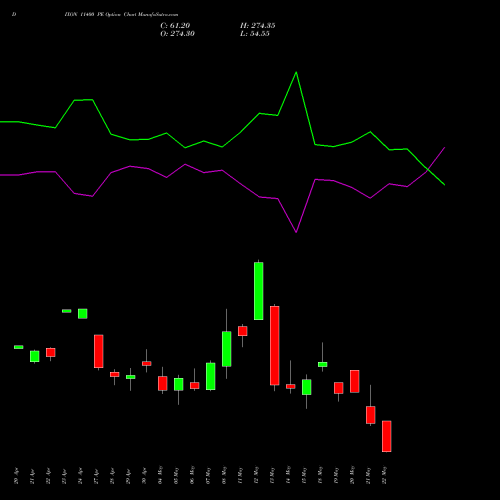Select the 19 May date label
The width and height of the screenshot is (500, 500).
pyautogui.click(x=337, y=475)
